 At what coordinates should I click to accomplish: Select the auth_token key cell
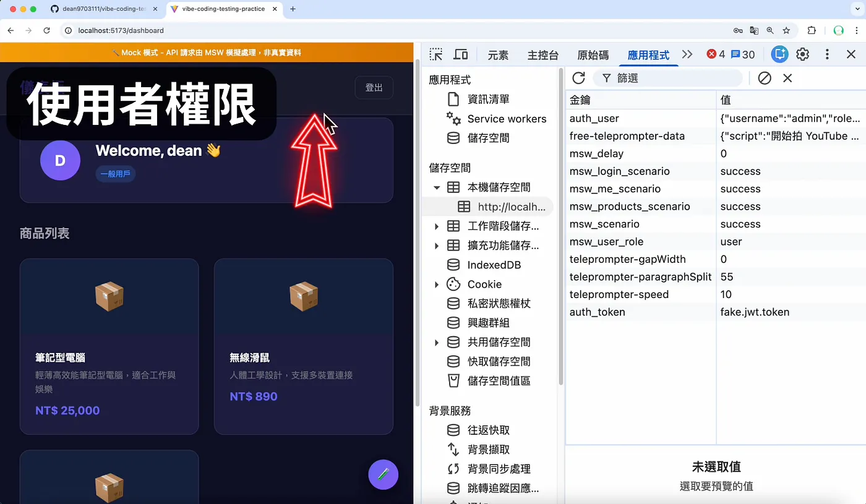click(640, 312)
